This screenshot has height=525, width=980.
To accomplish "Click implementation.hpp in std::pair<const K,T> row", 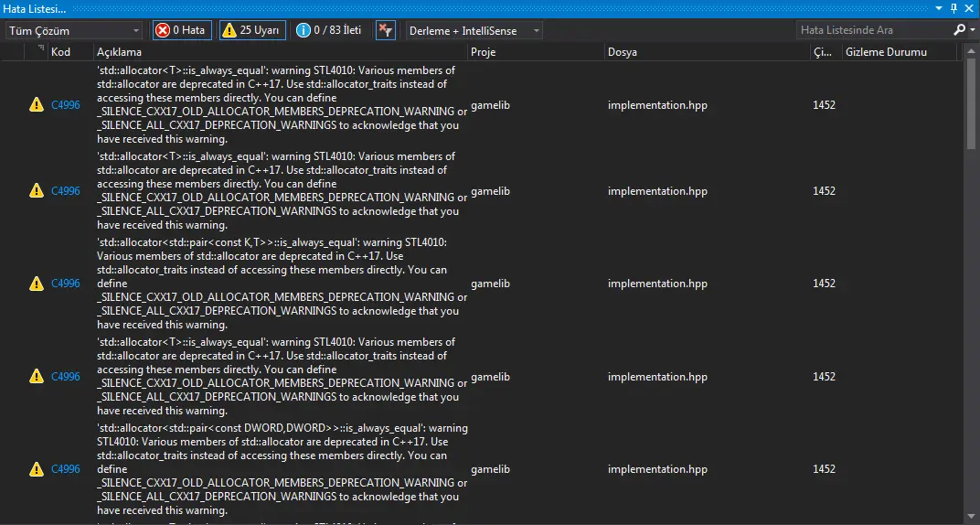I will pos(657,284).
